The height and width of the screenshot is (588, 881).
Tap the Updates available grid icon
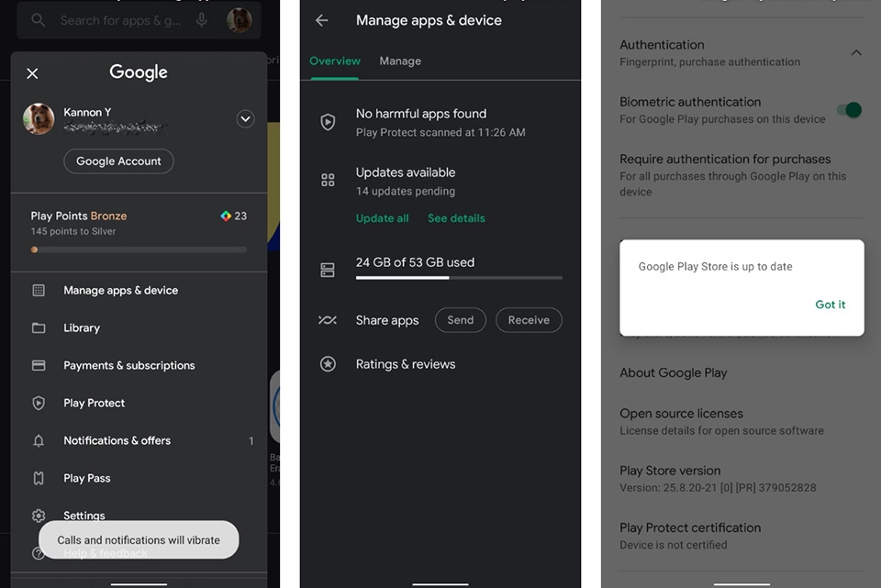328,181
